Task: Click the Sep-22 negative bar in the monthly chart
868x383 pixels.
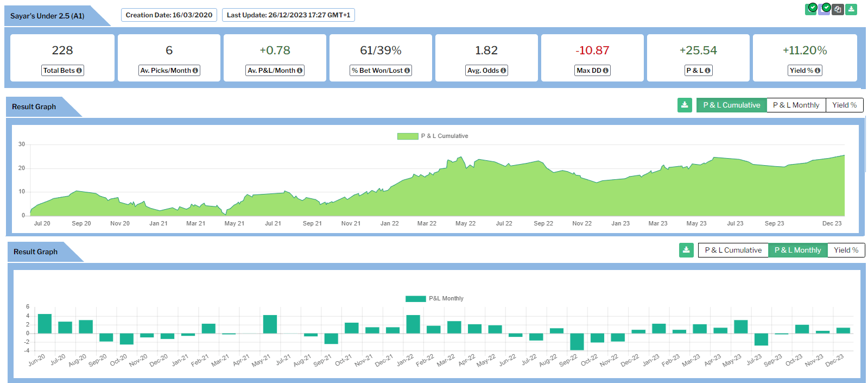Action: (x=577, y=342)
